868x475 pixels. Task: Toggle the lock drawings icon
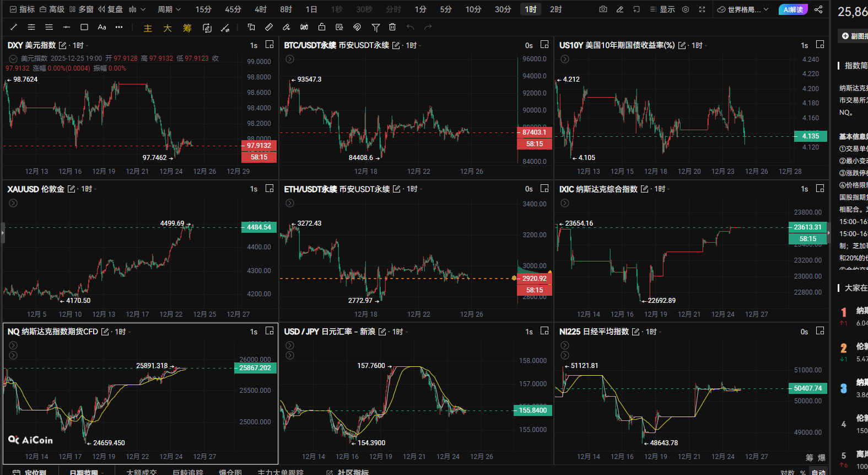[322, 27]
